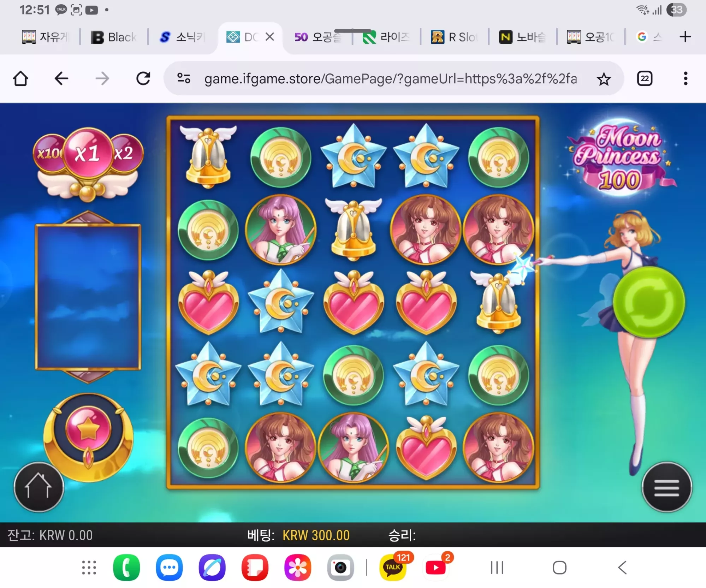706x588 pixels.
Task: Open the Gallery flower app
Action: coord(298,568)
